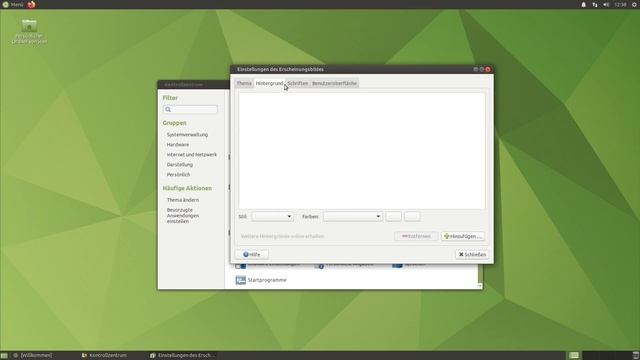Select 'Internet und Netzwerk' group
This screenshot has width=640, height=360.
pos(192,155)
